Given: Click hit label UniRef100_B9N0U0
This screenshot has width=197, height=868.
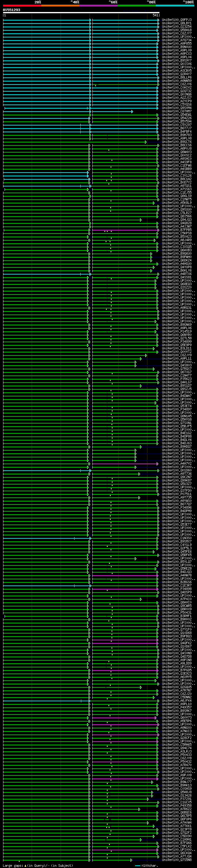Looking at the screenshot, I should click(176, 47).
